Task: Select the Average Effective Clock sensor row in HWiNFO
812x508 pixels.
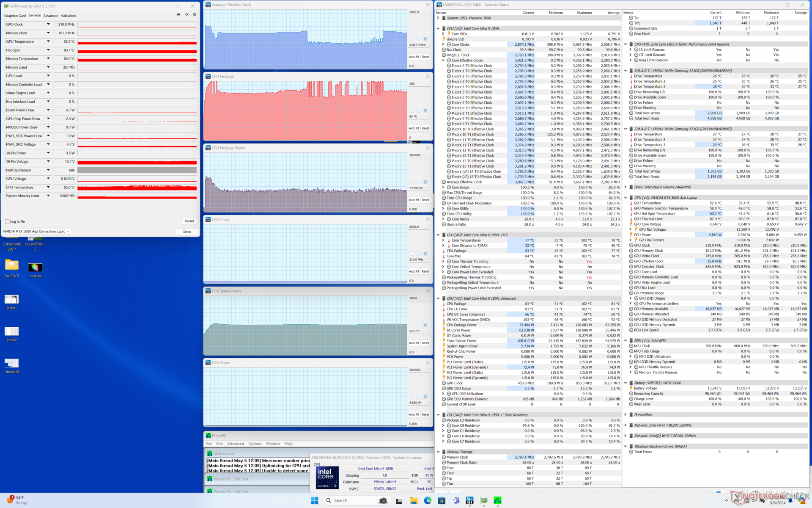Action: tap(532, 182)
